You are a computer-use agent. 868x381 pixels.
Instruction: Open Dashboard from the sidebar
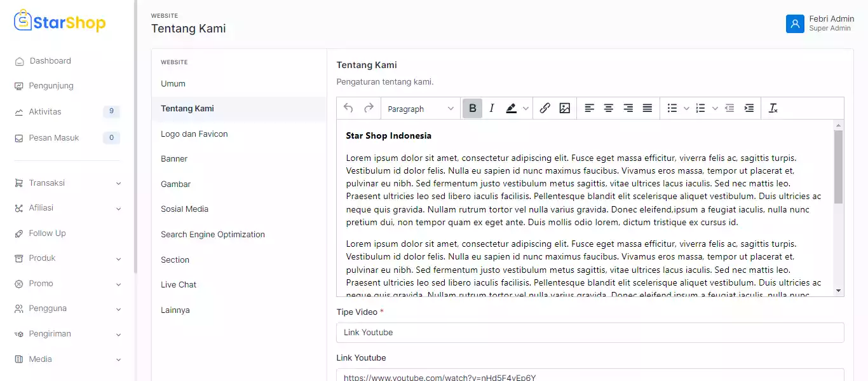[50, 61]
